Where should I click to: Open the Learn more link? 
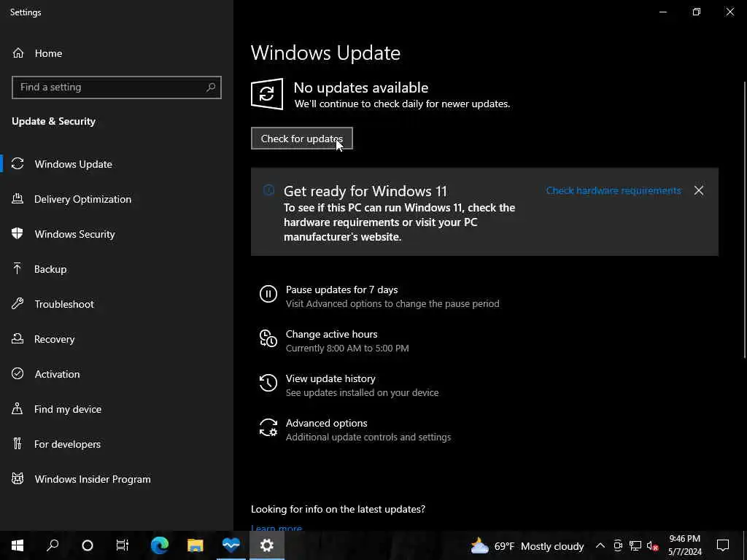point(276,528)
